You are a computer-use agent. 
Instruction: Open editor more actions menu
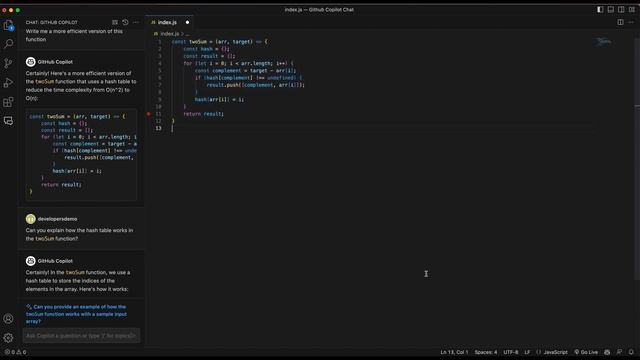pos(631,22)
